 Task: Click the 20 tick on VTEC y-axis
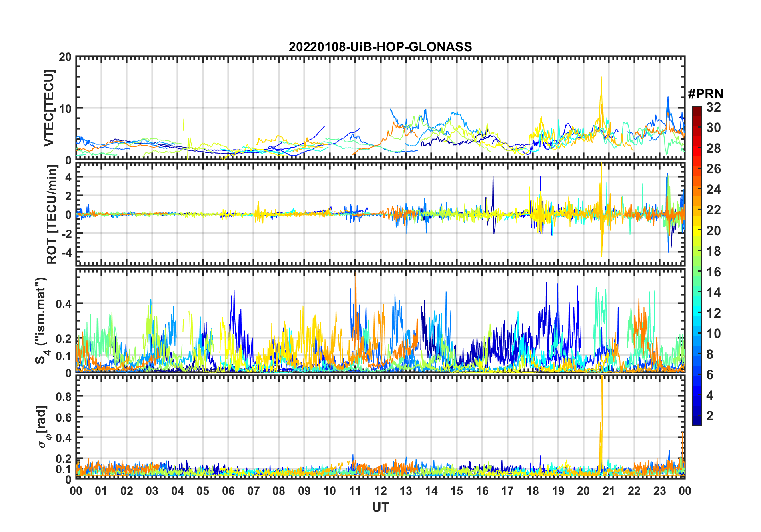point(65,57)
